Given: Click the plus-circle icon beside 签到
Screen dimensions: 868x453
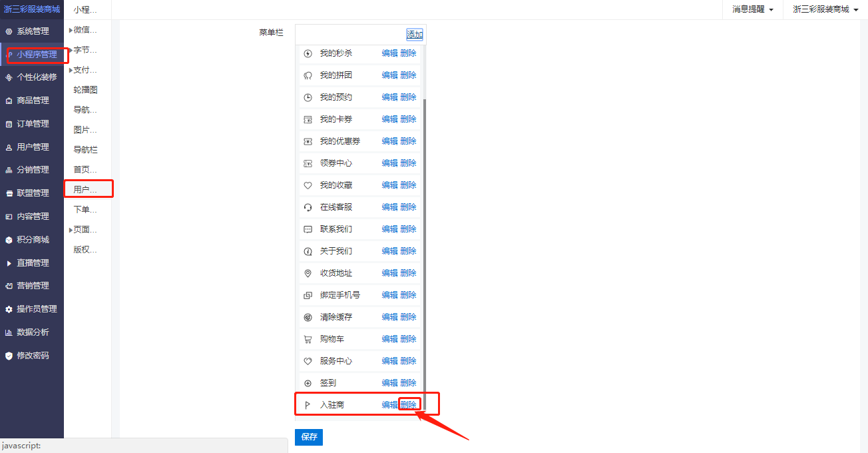Looking at the screenshot, I should (x=308, y=383).
